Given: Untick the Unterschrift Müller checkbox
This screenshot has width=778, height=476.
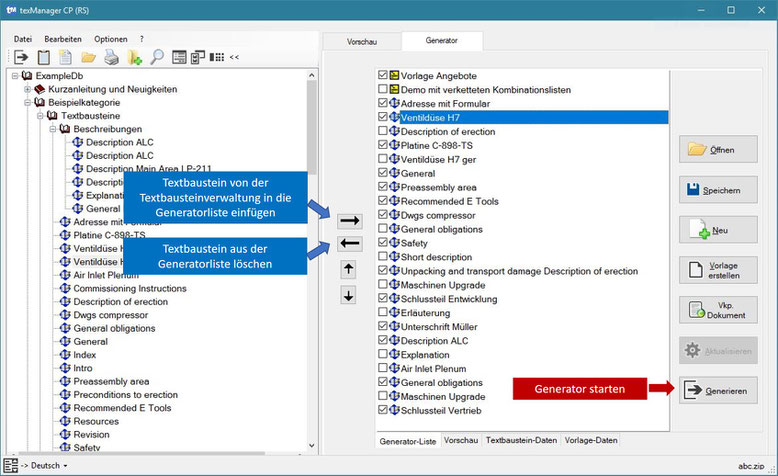Looking at the screenshot, I should (x=382, y=326).
